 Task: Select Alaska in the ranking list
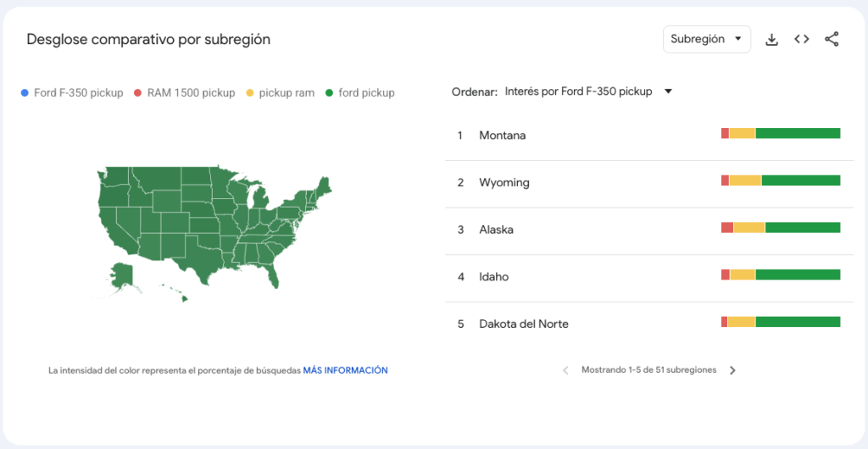496,230
